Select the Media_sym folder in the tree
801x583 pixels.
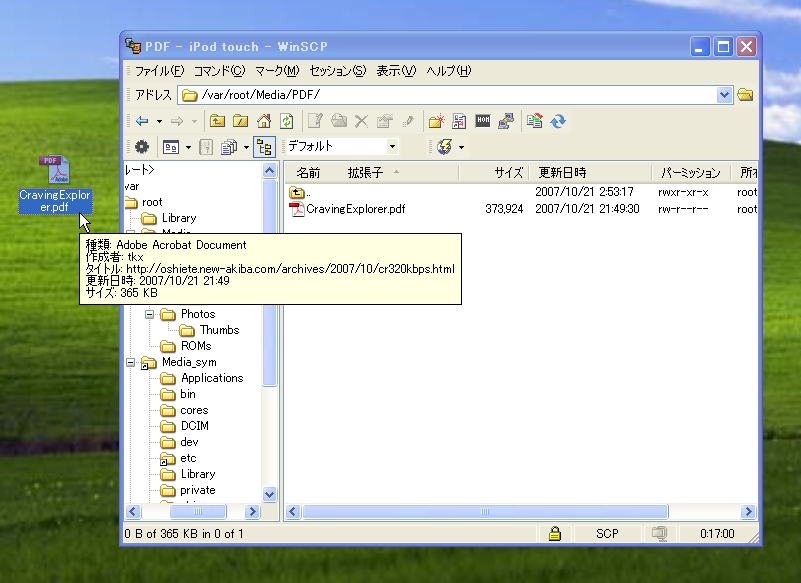[x=189, y=362]
